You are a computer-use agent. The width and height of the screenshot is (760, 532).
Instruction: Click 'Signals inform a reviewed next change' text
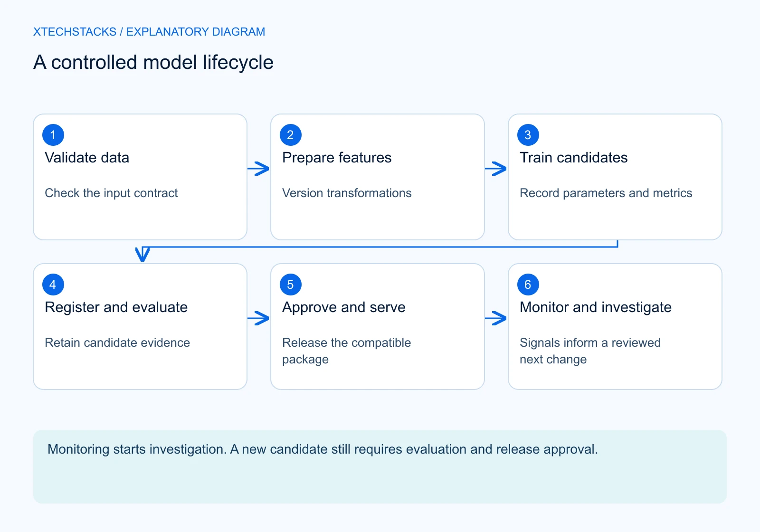tap(590, 351)
